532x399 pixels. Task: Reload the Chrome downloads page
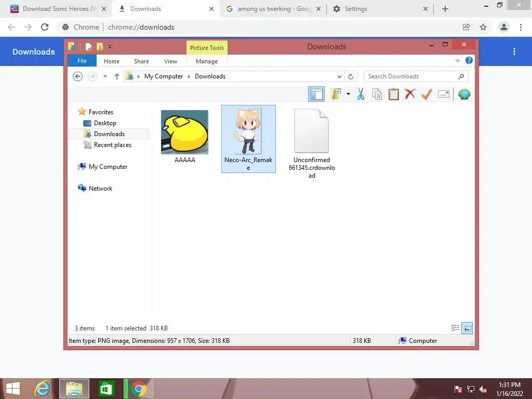pos(45,27)
